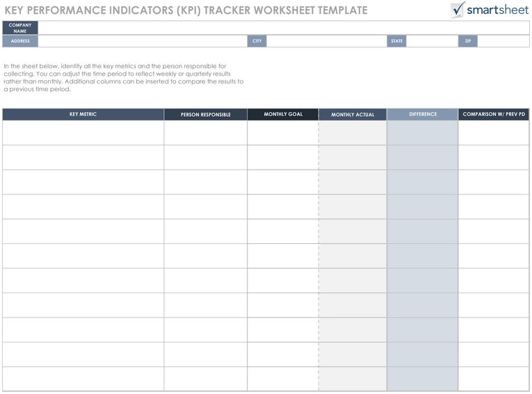The height and width of the screenshot is (394, 532).
Task: Click the Address input field
Action: point(143,41)
